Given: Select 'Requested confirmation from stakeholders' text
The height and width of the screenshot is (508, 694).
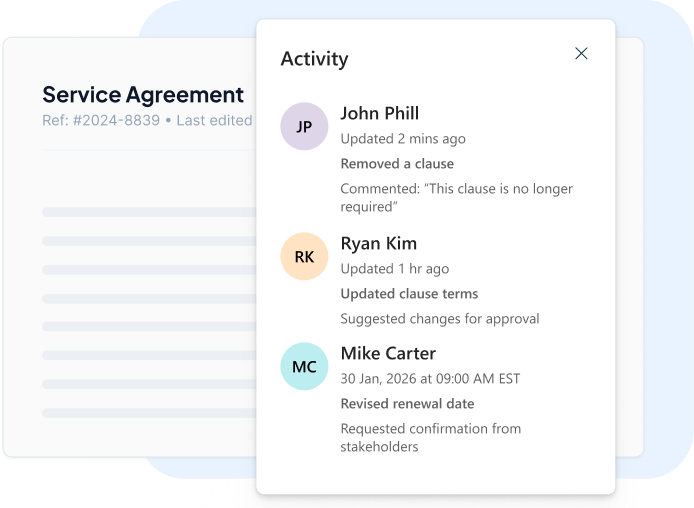Looking at the screenshot, I should (430, 438).
